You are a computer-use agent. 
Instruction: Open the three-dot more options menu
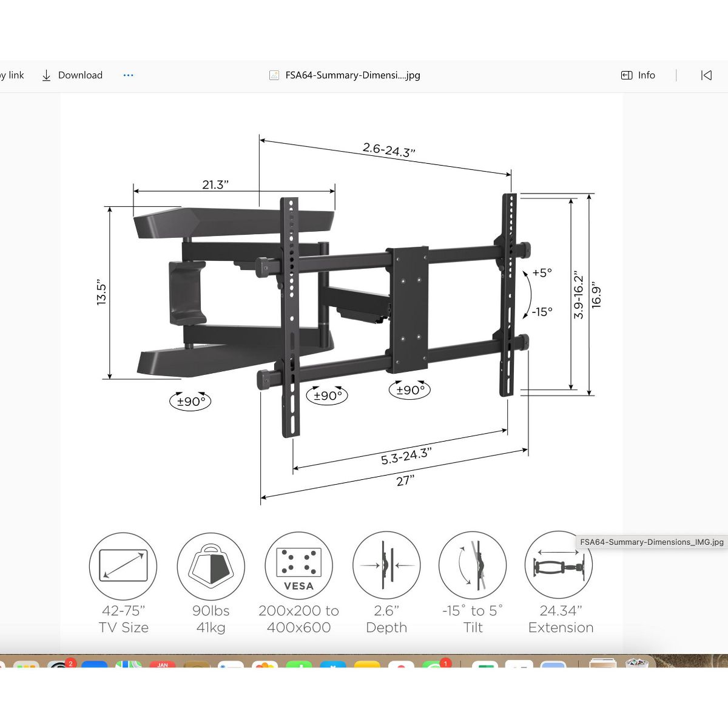tap(128, 75)
